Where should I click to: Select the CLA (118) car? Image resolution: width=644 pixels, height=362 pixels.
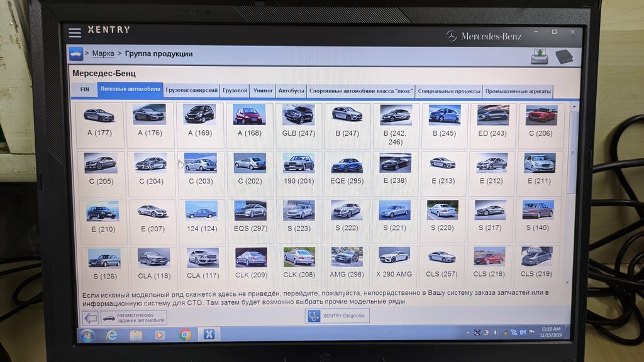pos(154,266)
